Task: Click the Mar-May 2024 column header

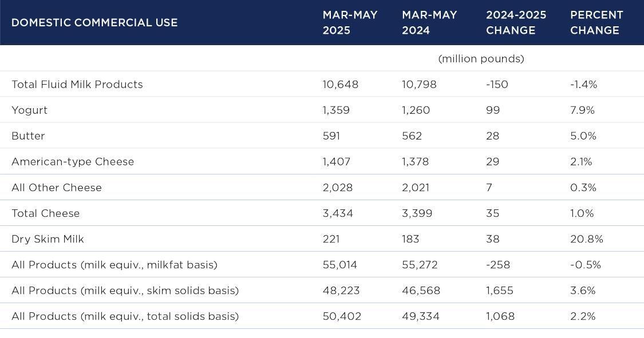Action: tap(429, 23)
